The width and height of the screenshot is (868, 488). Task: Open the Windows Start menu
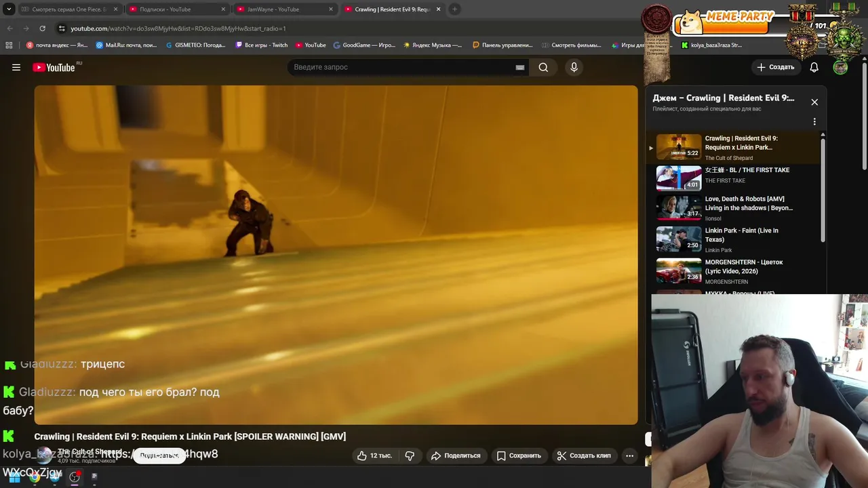coord(14,477)
